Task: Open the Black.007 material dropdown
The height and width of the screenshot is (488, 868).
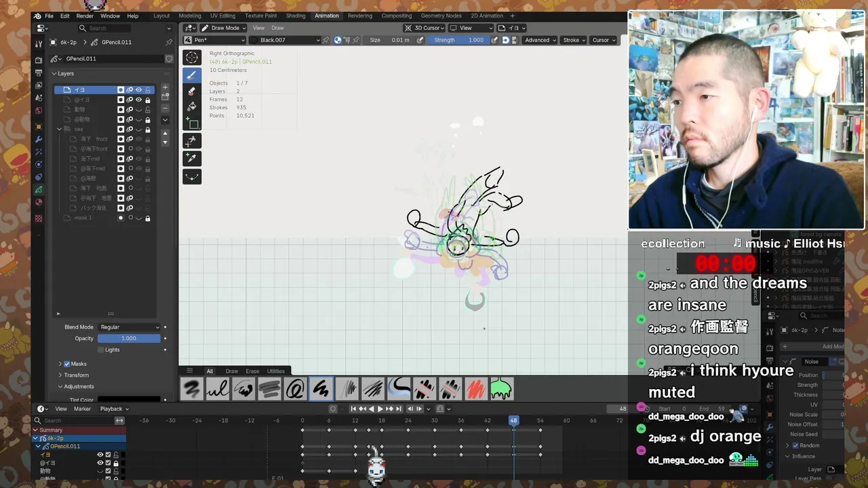Action: coord(285,40)
